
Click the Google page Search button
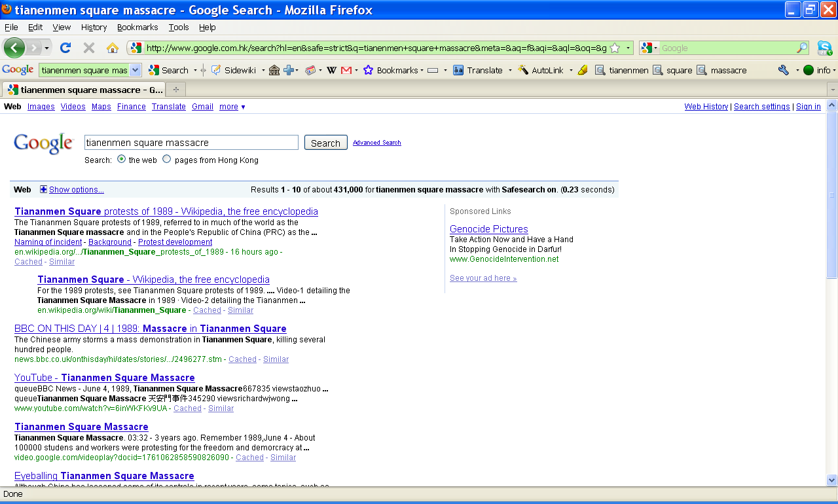pyautogui.click(x=325, y=143)
